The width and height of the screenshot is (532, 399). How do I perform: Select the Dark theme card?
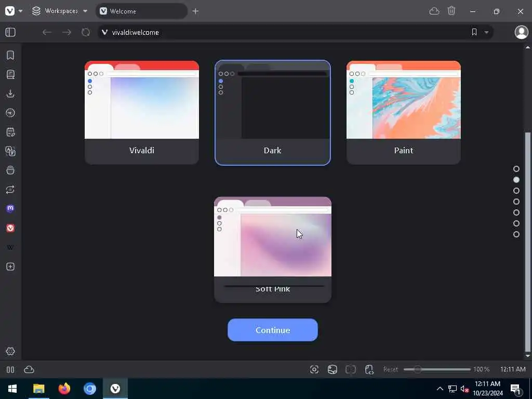272,113
